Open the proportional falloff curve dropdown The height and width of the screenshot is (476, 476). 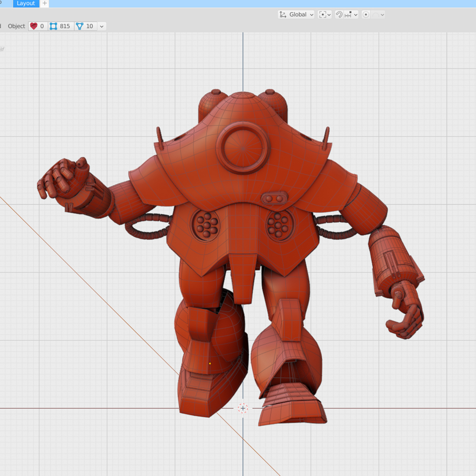(379, 15)
